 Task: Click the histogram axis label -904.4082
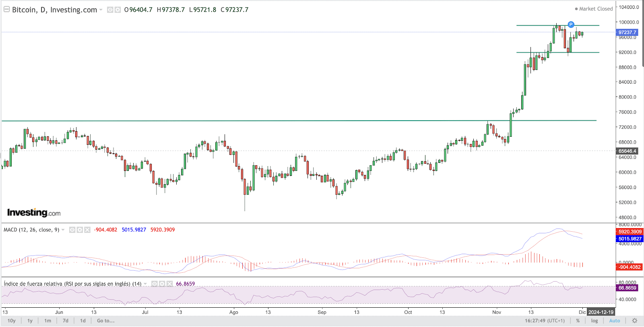click(630, 267)
